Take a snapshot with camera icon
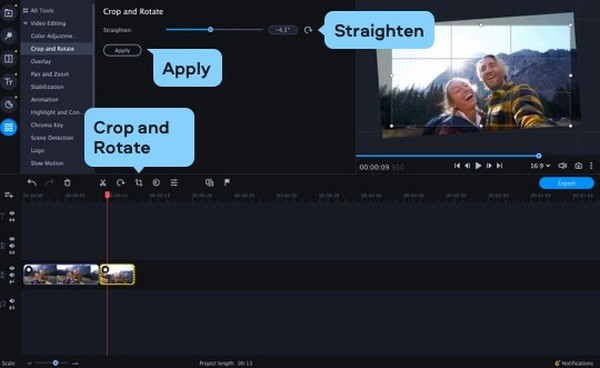 tap(578, 166)
